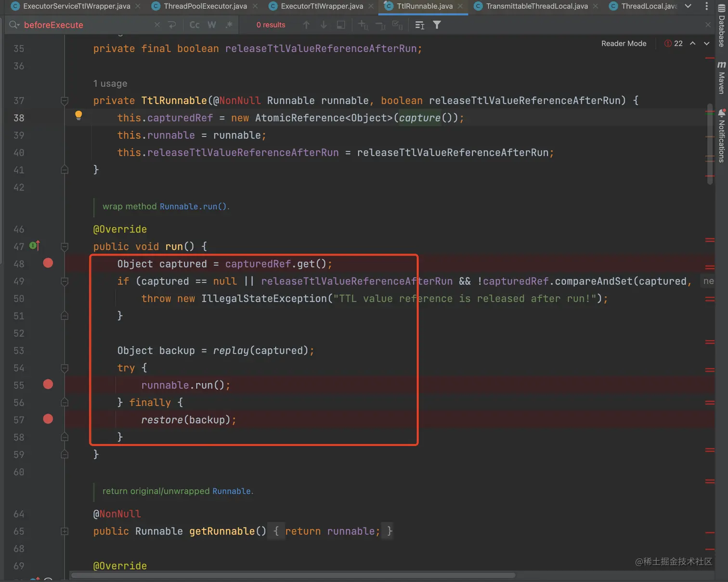Close the TransmittableThreadLocal.java tab
728x582 pixels.
(596, 6)
